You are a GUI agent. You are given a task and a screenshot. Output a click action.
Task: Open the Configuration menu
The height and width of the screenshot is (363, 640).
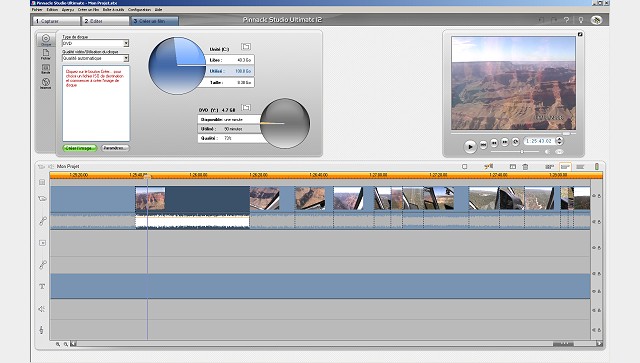pyautogui.click(x=139, y=9)
